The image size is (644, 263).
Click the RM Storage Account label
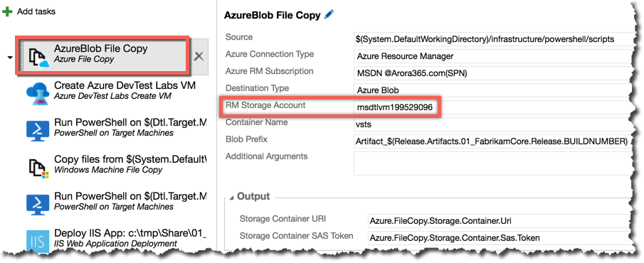(x=265, y=105)
